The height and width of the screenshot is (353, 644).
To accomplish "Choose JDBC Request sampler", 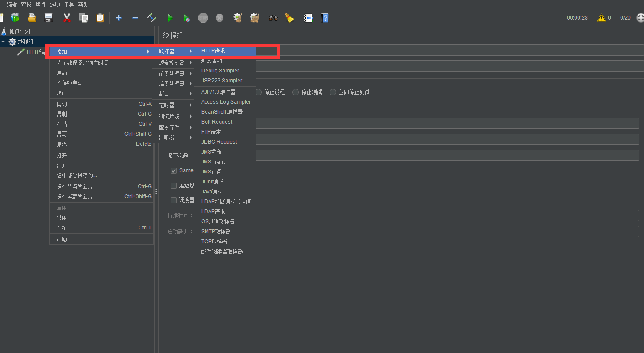I will click(x=225, y=142).
